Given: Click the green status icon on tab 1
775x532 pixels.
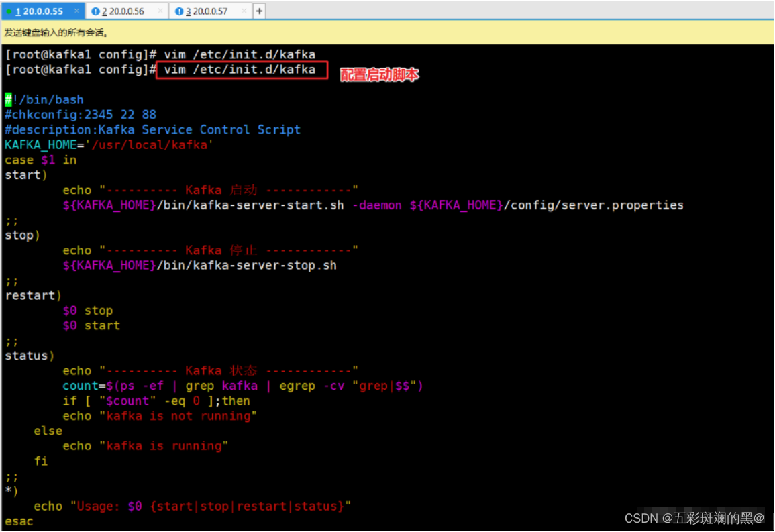Looking at the screenshot, I should click(9, 11).
